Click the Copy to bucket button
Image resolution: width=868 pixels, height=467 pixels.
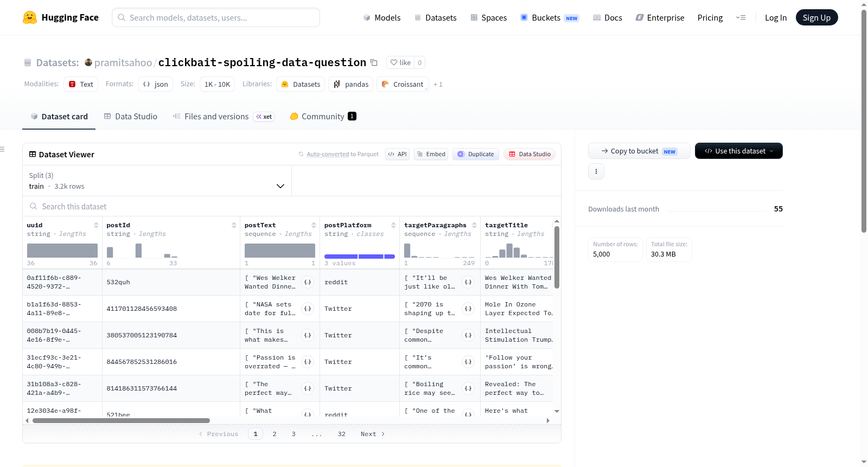(639, 151)
